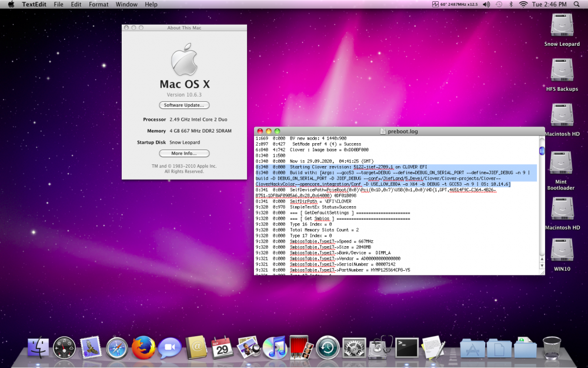Open the Downloads folder stack in Dock

tap(525, 347)
